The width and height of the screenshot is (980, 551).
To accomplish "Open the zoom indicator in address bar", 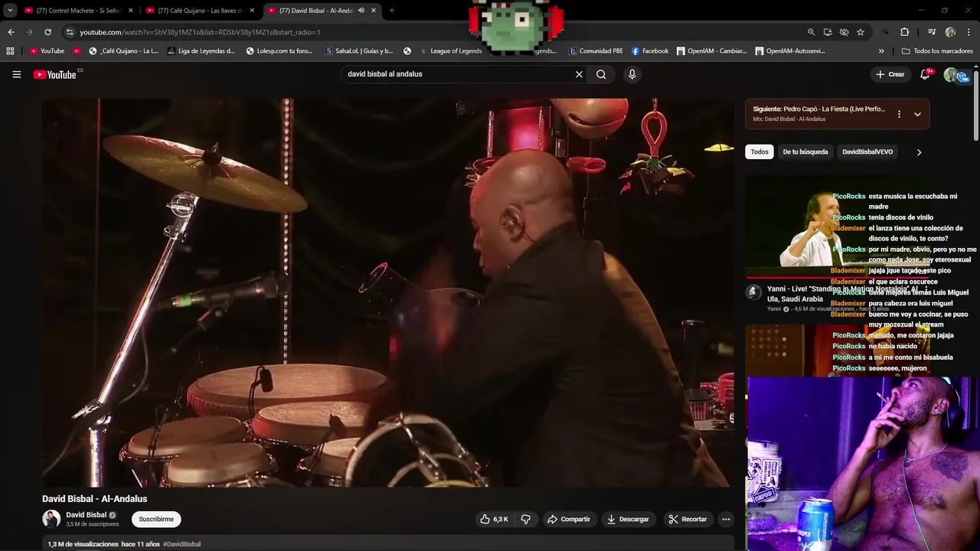I will pos(811,32).
